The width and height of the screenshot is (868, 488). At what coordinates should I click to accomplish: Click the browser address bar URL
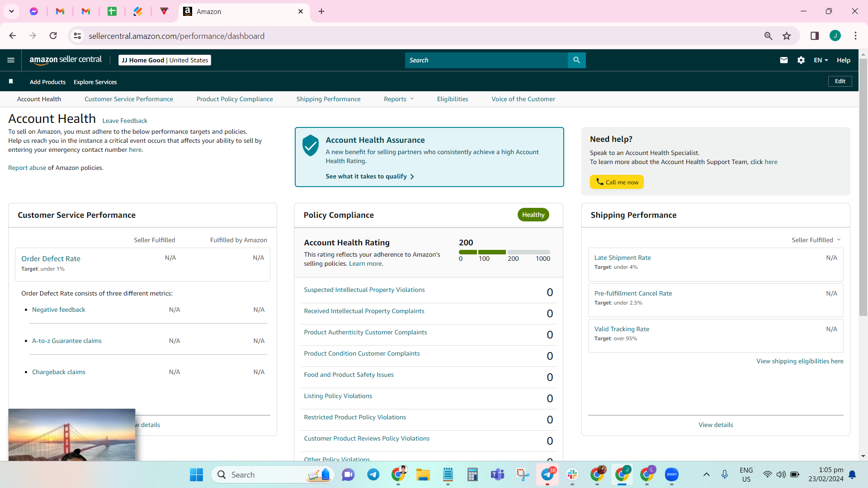(x=176, y=36)
